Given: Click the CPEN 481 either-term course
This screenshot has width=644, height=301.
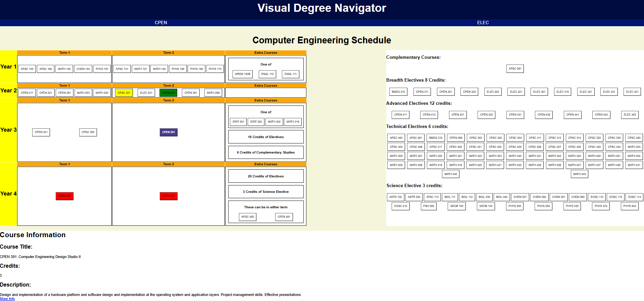Looking at the screenshot, I should click(x=284, y=217).
